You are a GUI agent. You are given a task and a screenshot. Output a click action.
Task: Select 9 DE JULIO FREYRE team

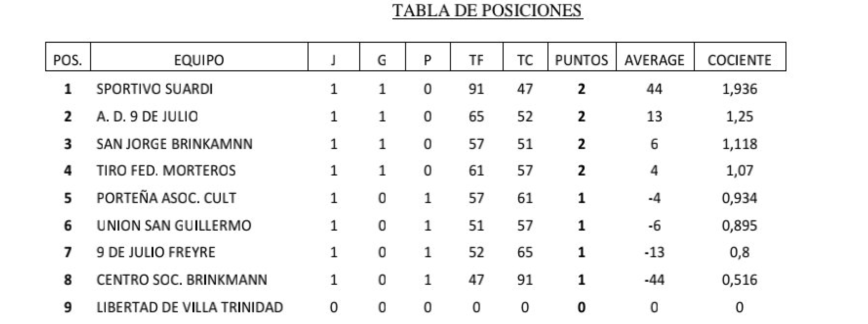[x=156, y=252]
